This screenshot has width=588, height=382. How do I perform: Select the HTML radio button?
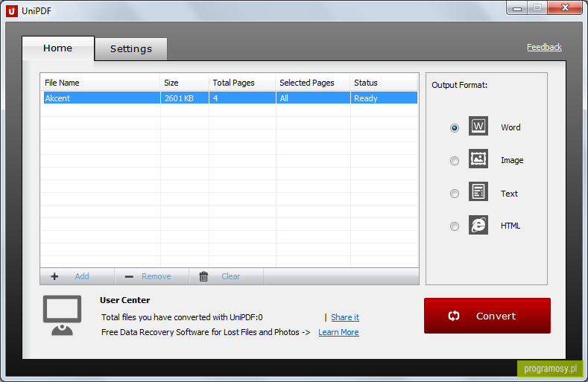(454, 226)
